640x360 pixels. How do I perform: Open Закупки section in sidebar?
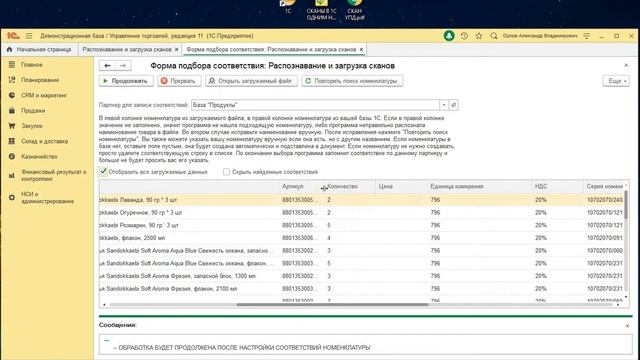(31, 126)
